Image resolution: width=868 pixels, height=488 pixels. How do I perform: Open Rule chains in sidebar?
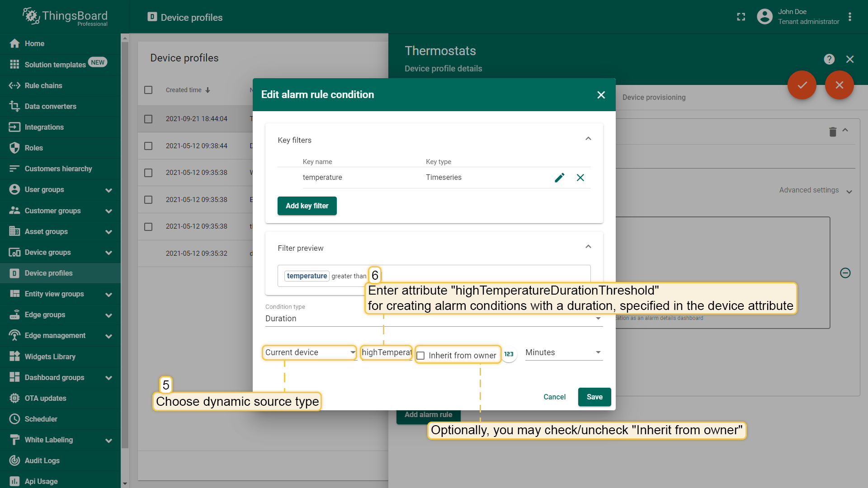point(43,85)
